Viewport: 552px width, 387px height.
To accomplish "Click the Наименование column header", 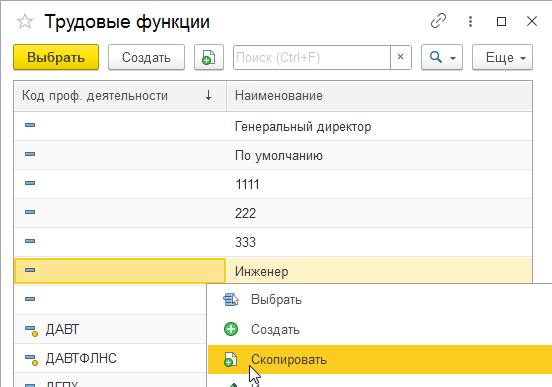I will click(x=379, y=96).
